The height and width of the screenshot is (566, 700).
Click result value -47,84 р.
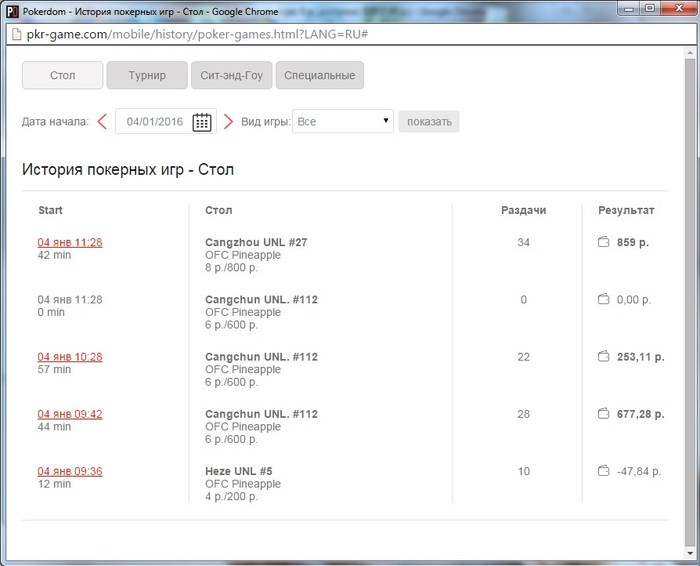(x=639, y=471)
